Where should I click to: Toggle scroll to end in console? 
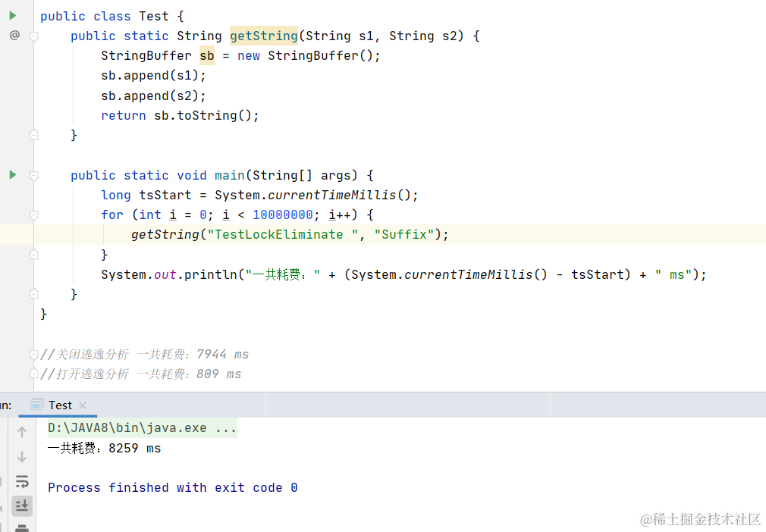(22, 505)
